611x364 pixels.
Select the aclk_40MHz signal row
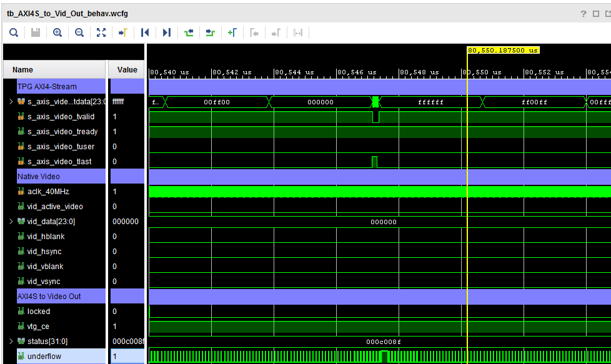click(56, 191)
